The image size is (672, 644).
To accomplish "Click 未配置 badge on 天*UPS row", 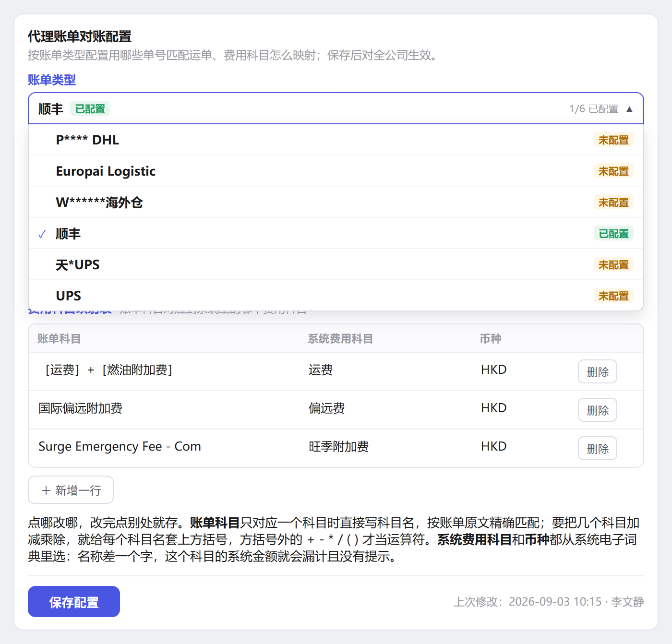I will coord(613,264).
